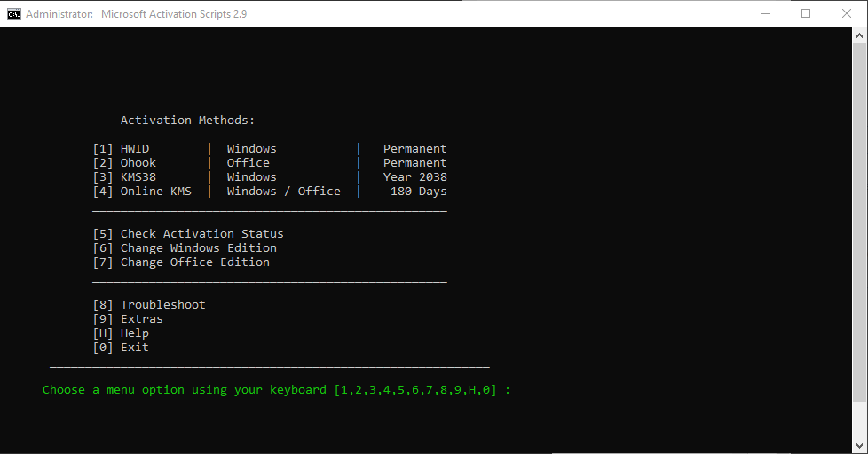Close the Administrator console window
This screenshot has height=454, width=868.
(x=847, y=14)
